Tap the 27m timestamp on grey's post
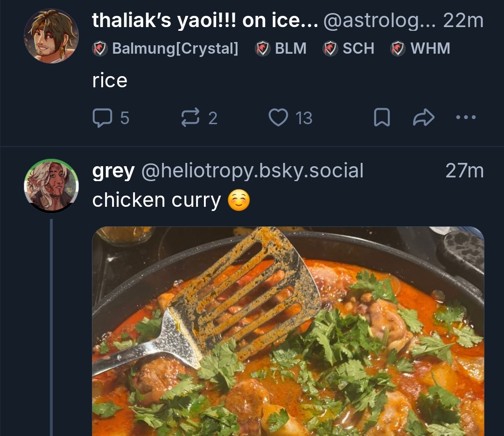Image resolution: width=504 pixels, height=436 pixels. pyautogui.click(x=464, y=171)
